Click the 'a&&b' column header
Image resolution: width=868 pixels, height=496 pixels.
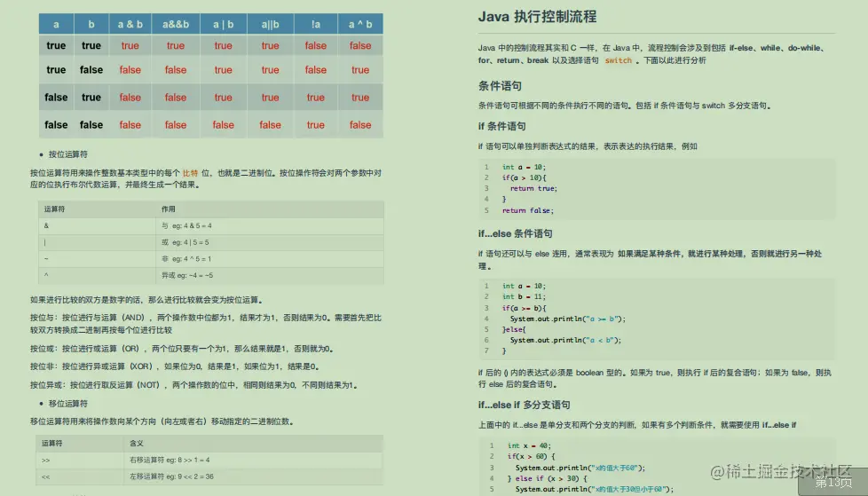pos(176,24)
